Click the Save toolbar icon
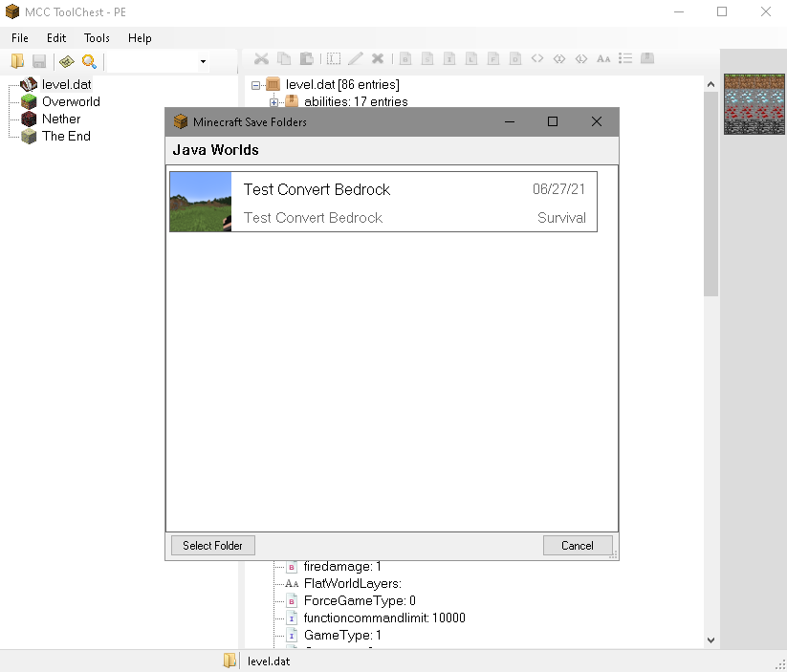787x672 pixels. 37,59
